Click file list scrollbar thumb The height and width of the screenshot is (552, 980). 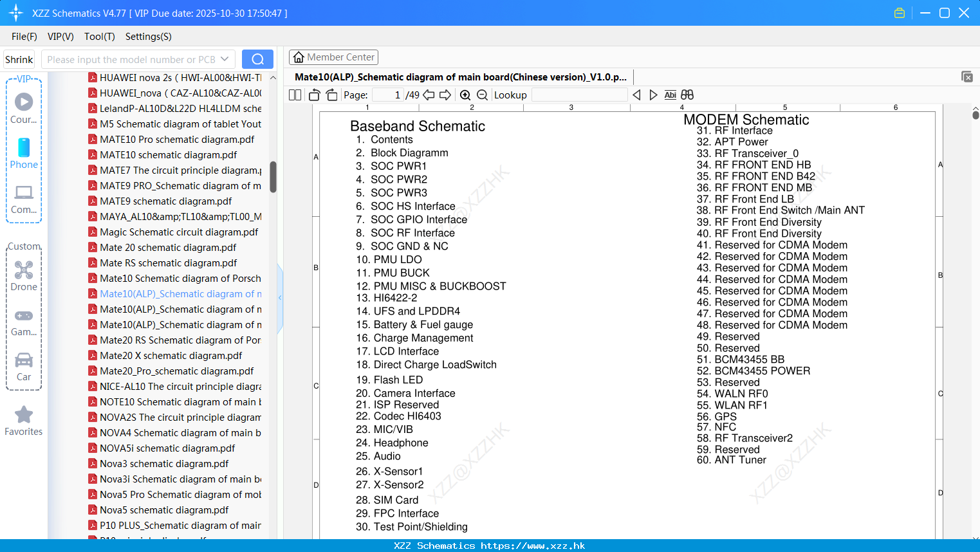[x=273, y=177]
